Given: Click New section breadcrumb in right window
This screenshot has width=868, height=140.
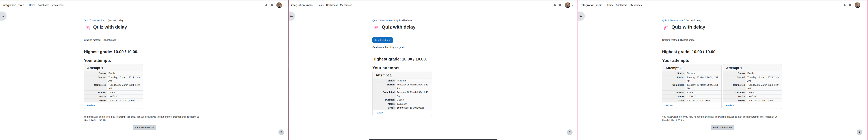Looking at the screenshot, I should 676,20.
